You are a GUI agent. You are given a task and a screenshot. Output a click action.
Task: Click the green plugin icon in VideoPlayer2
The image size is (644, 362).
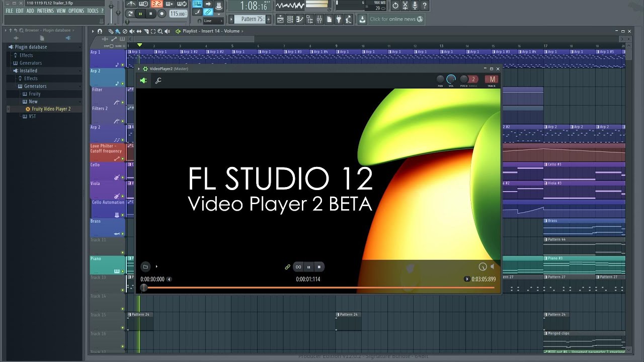click(143, 80)
